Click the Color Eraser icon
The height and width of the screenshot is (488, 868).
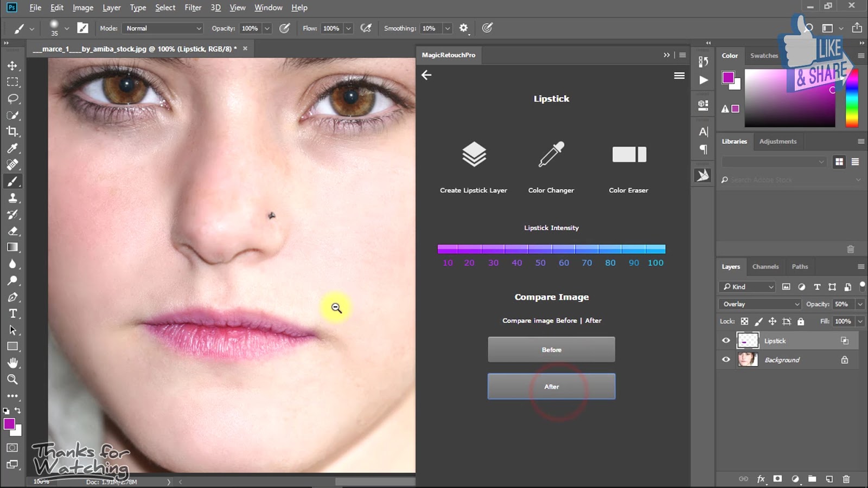pyautogui.click(x=629, y=155)
